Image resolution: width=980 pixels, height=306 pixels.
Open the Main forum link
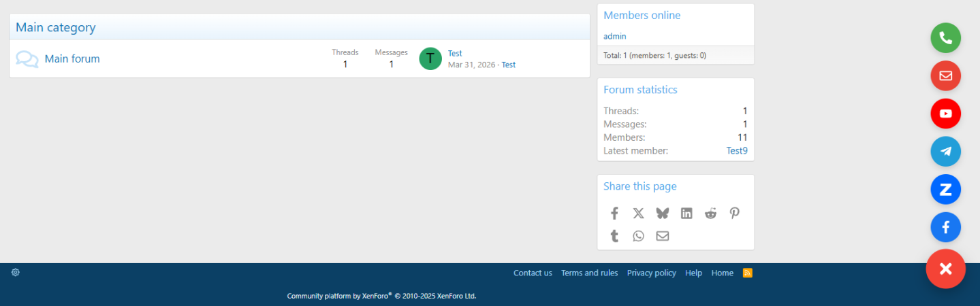click(72, 59)
